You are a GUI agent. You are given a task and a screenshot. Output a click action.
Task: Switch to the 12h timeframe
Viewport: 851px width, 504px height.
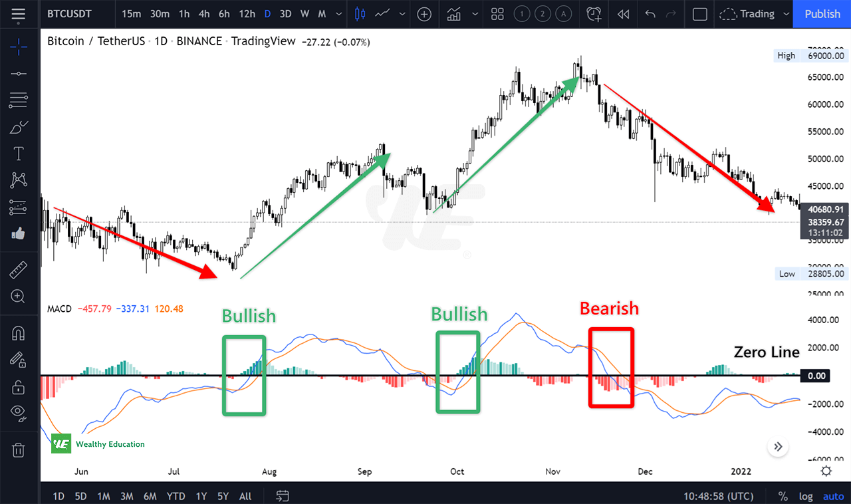[247, 14]
